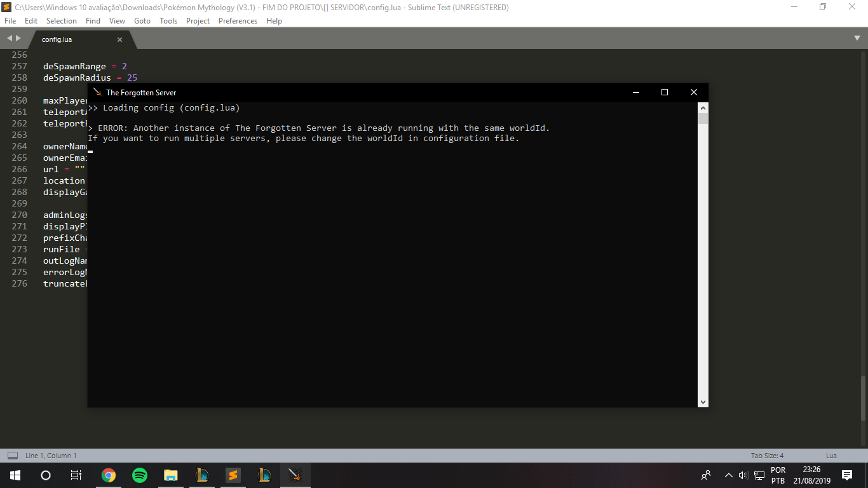This screenshot has width=868, height=488.
Task: Toggle the side panel switcher icon in status bar
Action: point(12,456)
